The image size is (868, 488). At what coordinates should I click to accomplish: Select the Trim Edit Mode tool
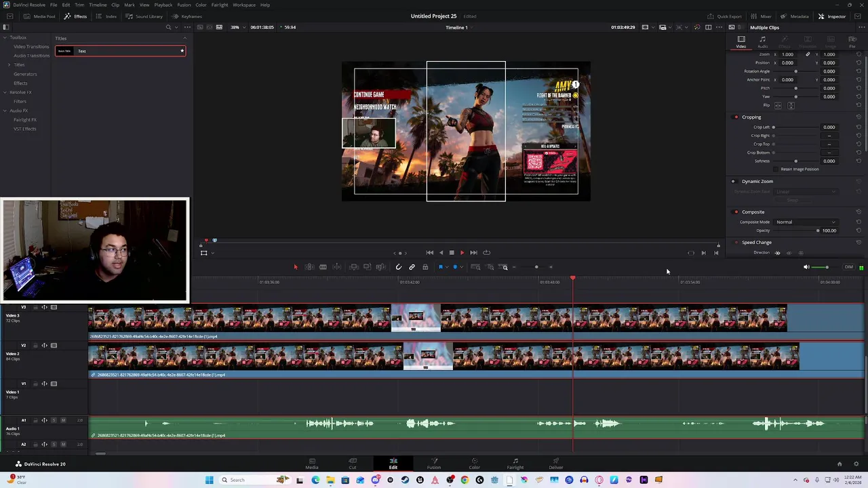point(309,267)
